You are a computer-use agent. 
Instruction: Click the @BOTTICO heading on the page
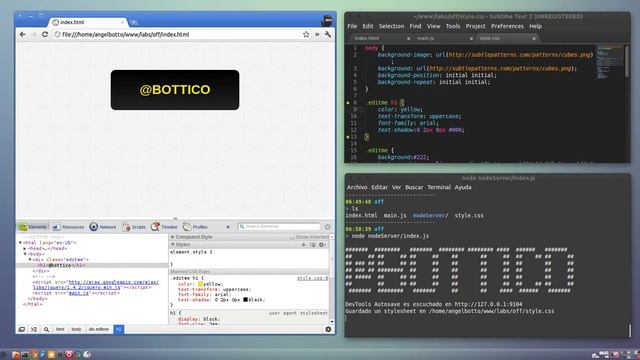(175, 90)
